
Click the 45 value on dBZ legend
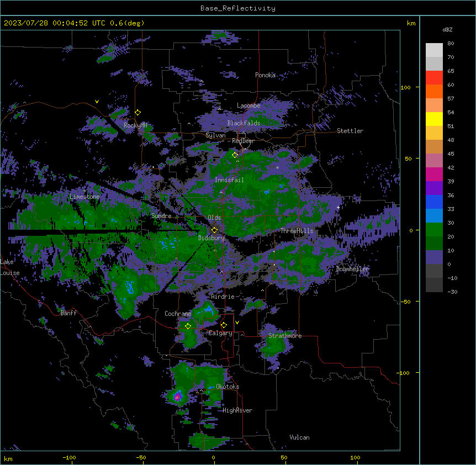[x=451, y=154]
